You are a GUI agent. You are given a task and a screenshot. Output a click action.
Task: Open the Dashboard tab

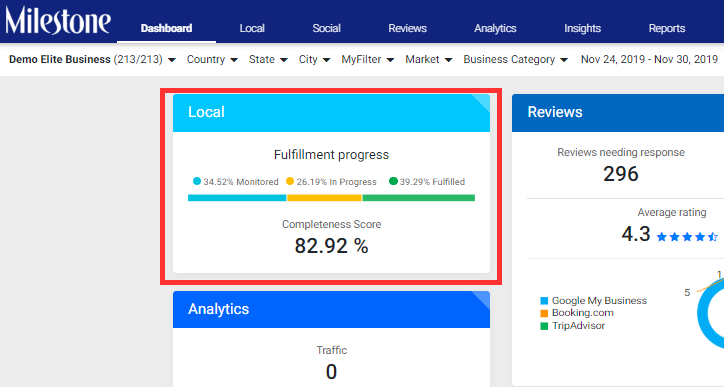pyautogui.click(x=166, y=28)
